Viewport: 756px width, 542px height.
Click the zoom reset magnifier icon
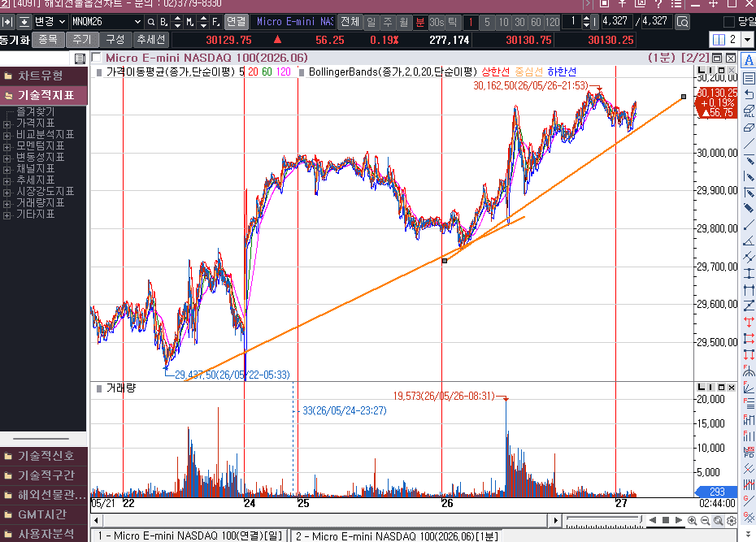(x=718, y=520)
